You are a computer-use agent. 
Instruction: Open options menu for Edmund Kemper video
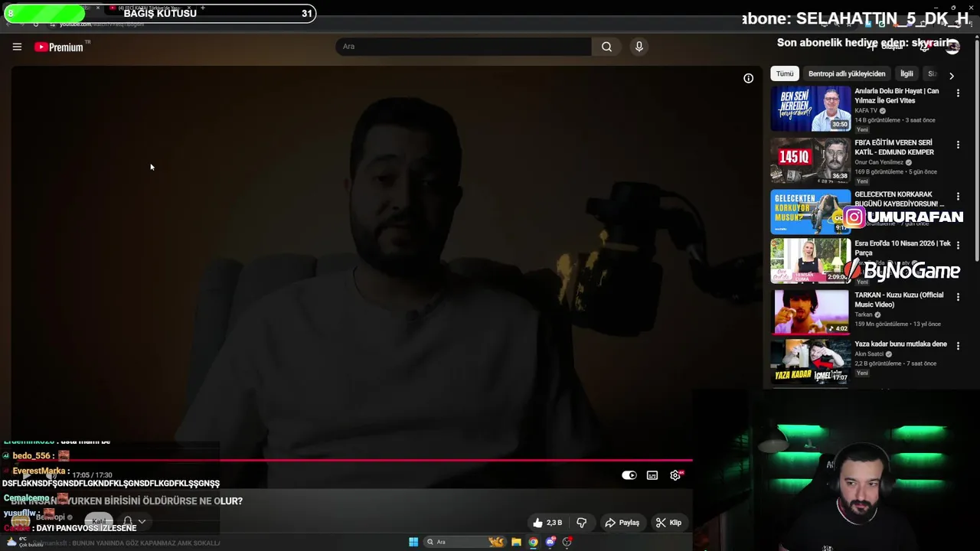[958, 145]
